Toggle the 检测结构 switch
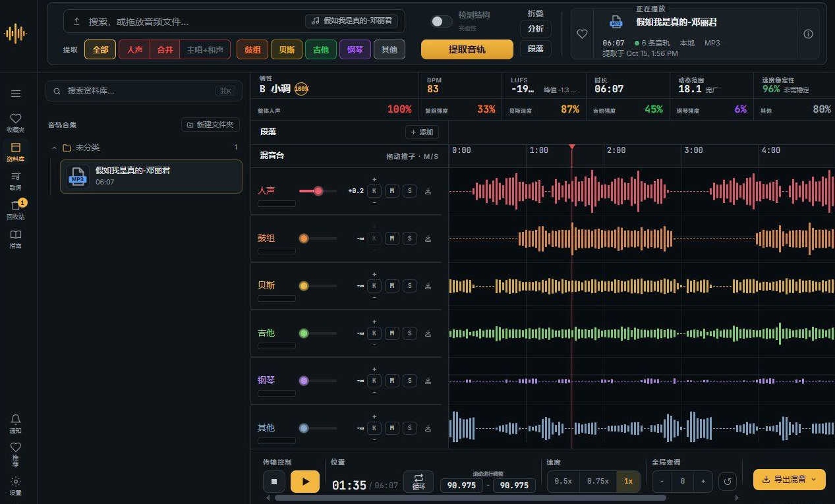Viewport: 835px width, 504px height. point(441,22)
